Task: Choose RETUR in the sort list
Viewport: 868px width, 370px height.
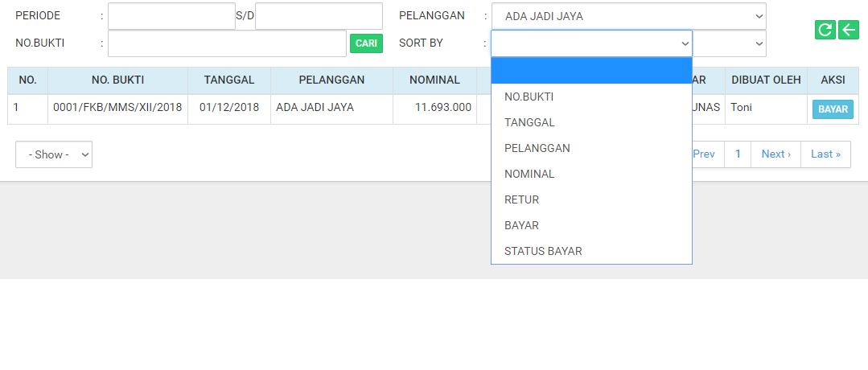Action: (592, 199)
